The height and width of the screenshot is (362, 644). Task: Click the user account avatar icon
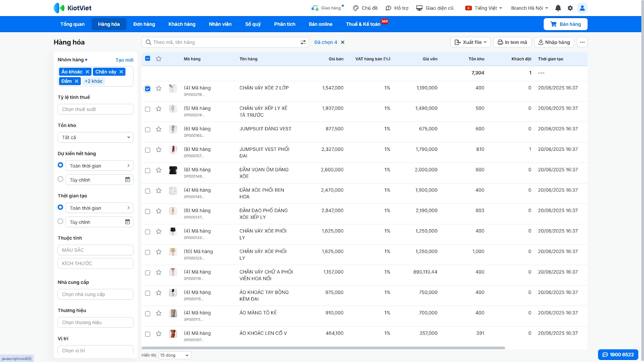[582, 8]
